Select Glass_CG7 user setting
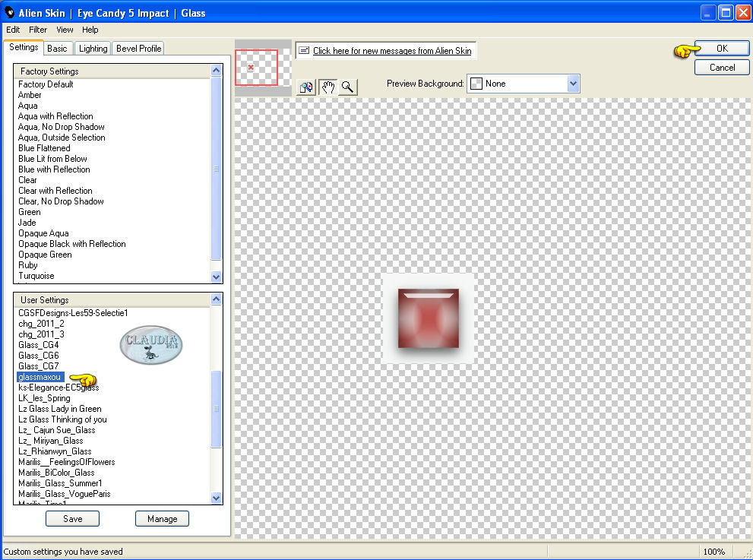This screenshot has height=560, width=753. (39, 366)
